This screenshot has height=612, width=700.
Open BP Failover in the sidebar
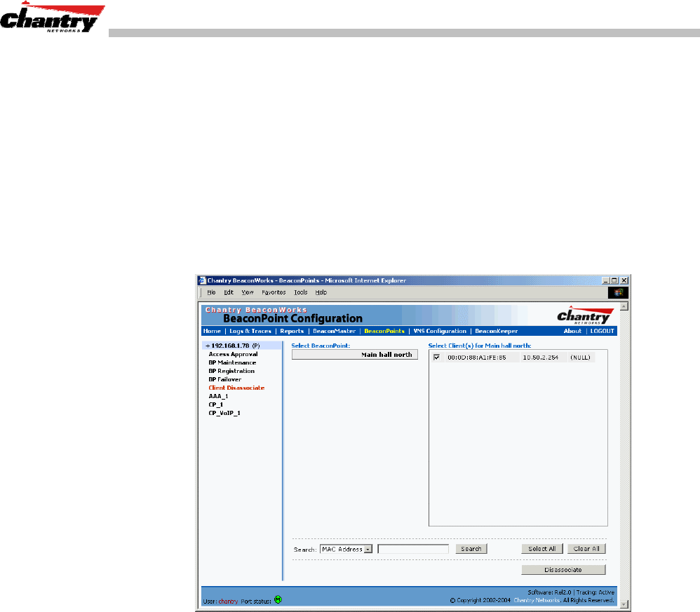224,379
